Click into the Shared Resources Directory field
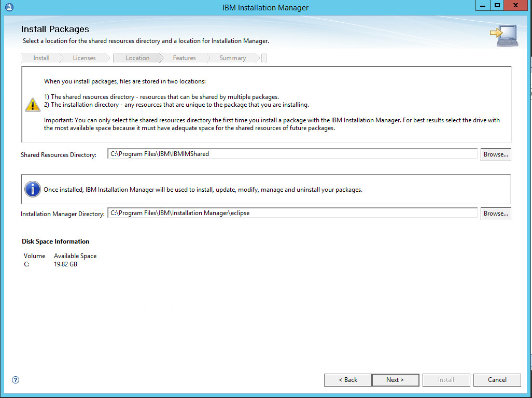Screen dimensions: 532x398 coord(292,154)
